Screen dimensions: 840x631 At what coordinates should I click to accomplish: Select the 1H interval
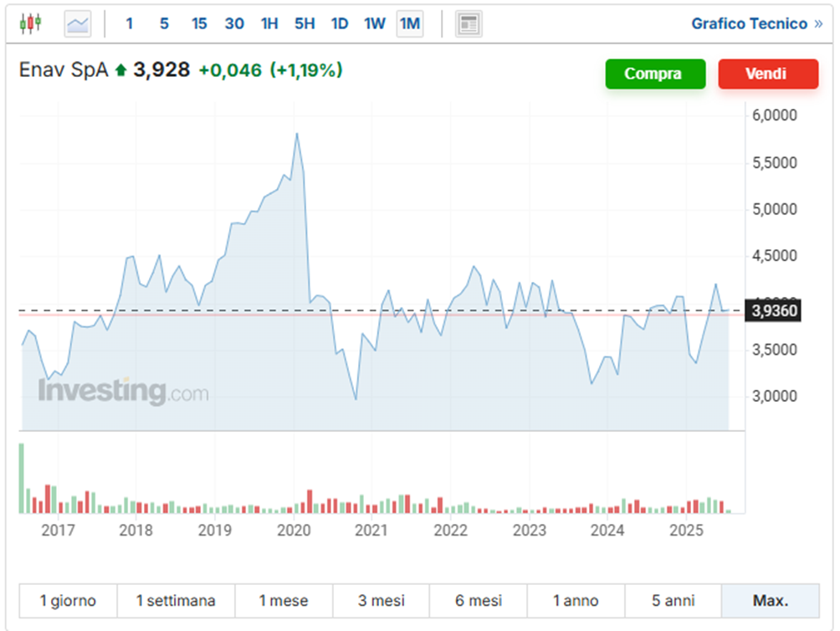pyautogui.click(x=269, y=23)
